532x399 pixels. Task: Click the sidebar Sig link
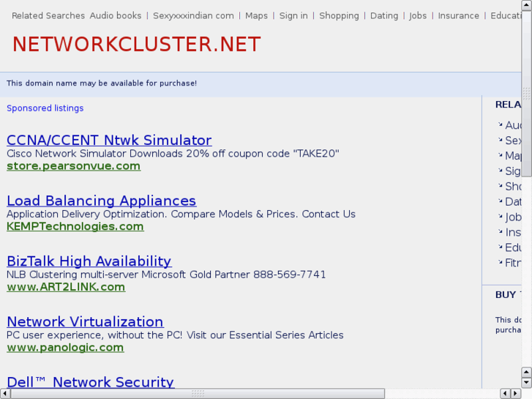point(513,171)
